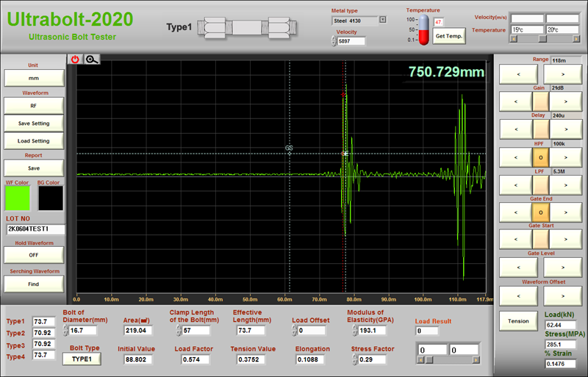Click the Modulus of Elasticity stepper arrows
The image size is (588, 377).
pos(355,330)
